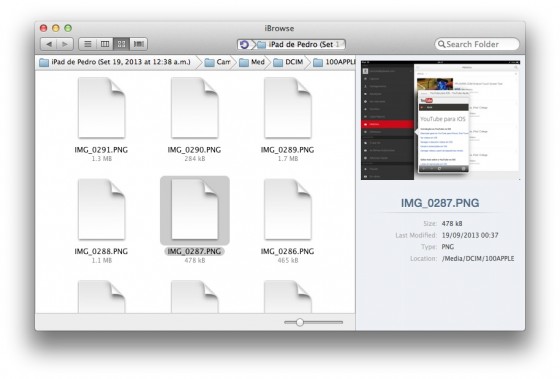The height and width of the screenshot is (379, 560).
Task: Select the IMG_0286.PNG file icon
Action: (x=288, y=209)
